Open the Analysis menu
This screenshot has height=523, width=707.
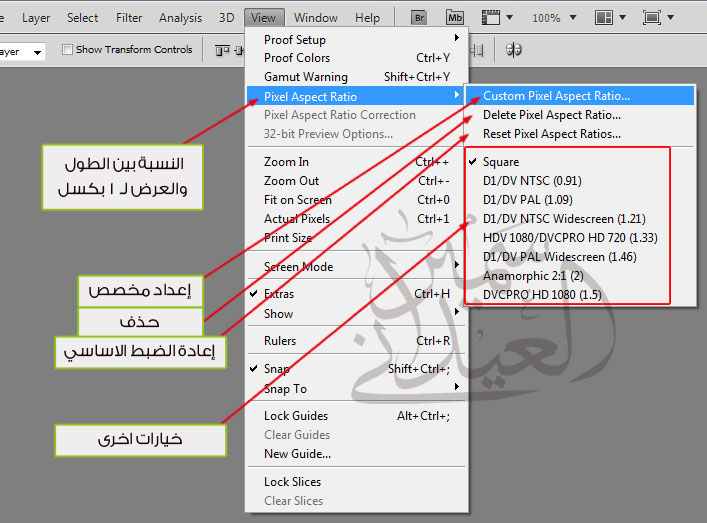(180, 18)
